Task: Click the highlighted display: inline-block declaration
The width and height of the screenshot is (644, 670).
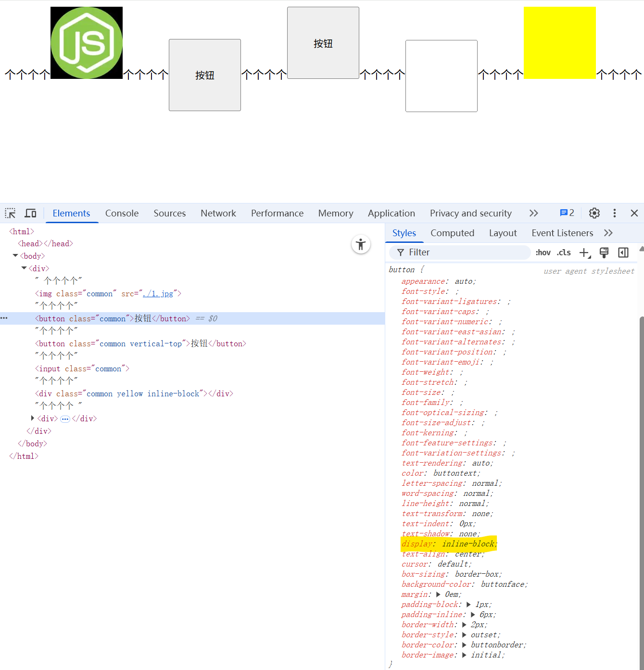Action: tap(449, 544)
